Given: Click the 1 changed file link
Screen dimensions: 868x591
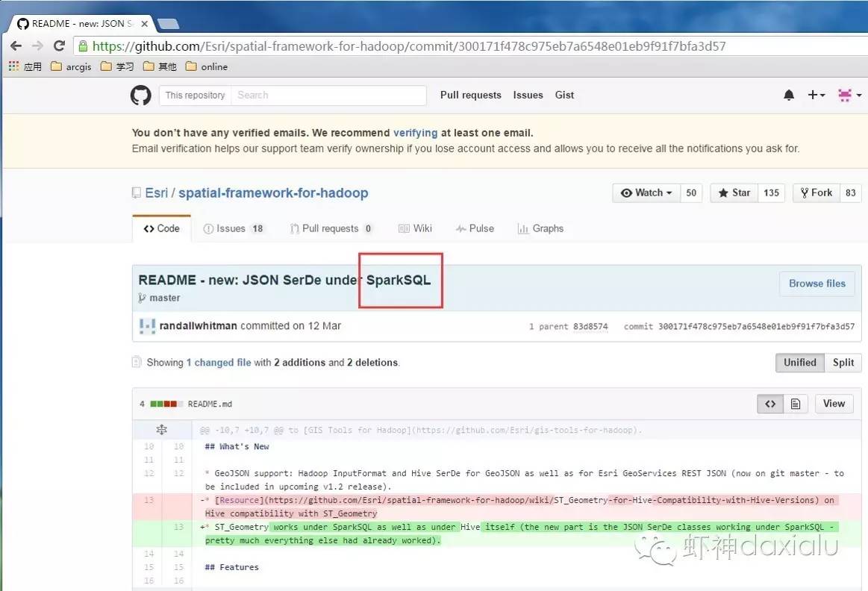Looking at the screenshot, I should 219,363.
